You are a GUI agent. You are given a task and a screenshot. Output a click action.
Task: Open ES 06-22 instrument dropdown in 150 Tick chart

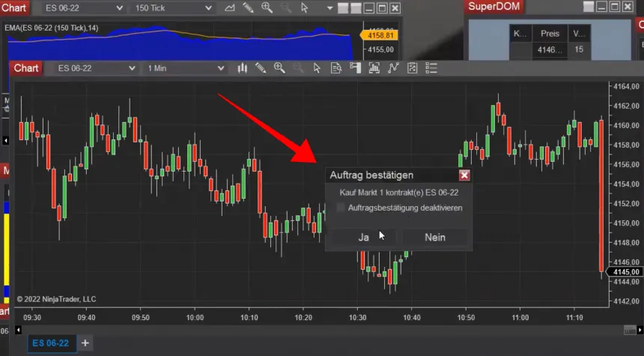tap(84, 7)
